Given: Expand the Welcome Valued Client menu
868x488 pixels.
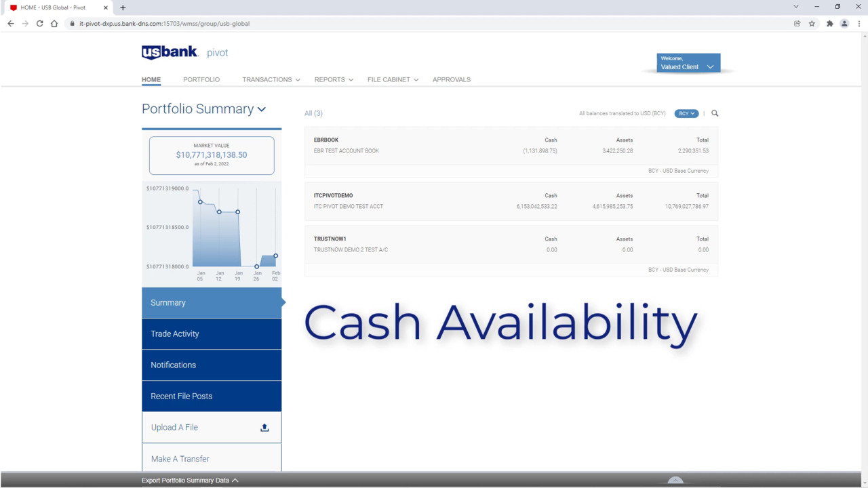Looking at the screenshot, I should pyautogui.click(x=688, y=63).
